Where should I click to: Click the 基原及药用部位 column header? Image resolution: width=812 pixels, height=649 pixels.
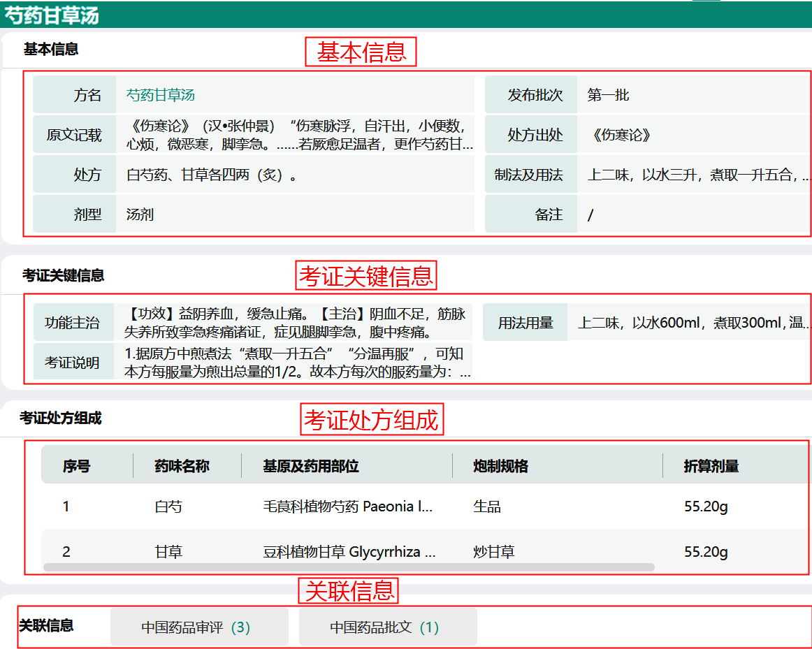tap(311, 466)
